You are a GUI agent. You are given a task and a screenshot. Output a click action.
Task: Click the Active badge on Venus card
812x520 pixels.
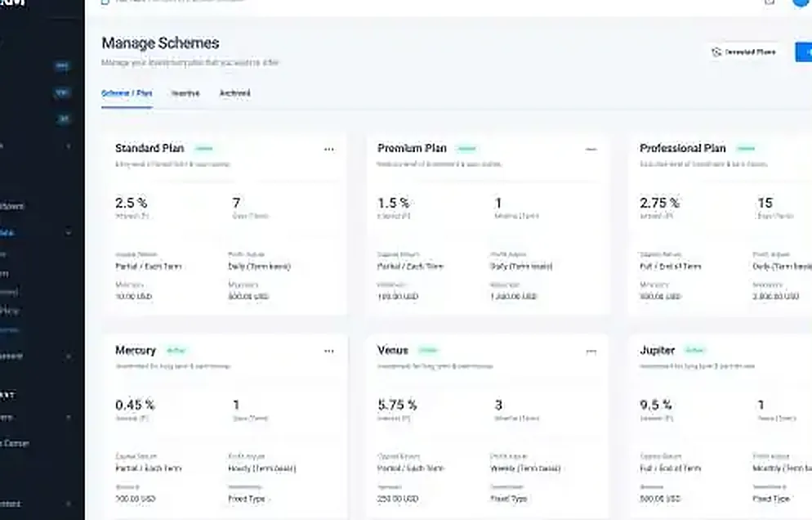click(x=428, y=351)
